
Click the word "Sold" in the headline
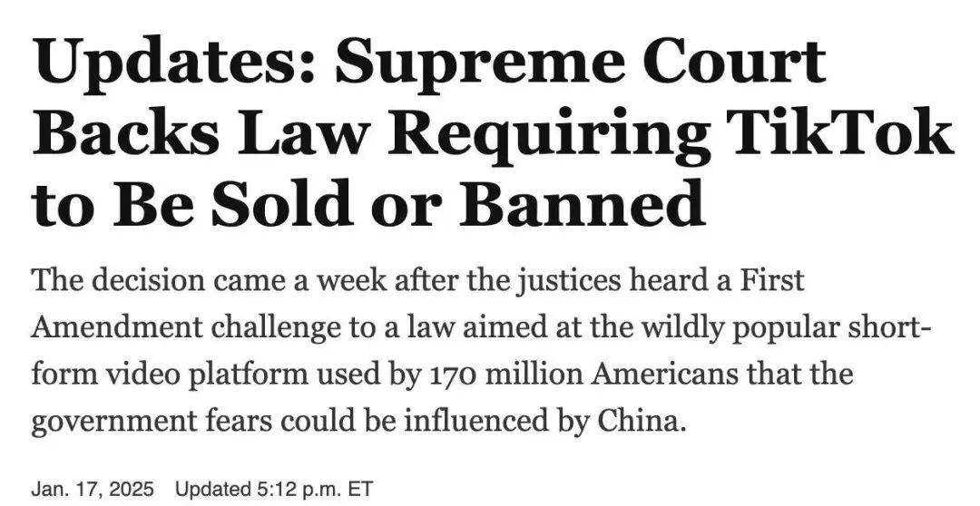282,204
